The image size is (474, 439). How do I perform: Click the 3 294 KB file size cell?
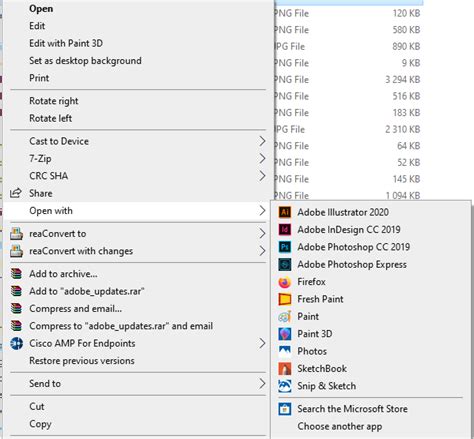coord(403,79)
